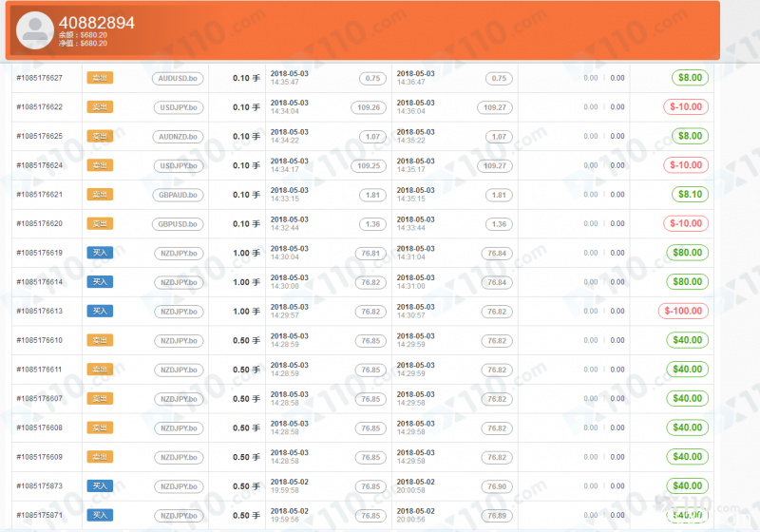Click $-10.00 loss on order #1085176620

(x=686, y=223)
